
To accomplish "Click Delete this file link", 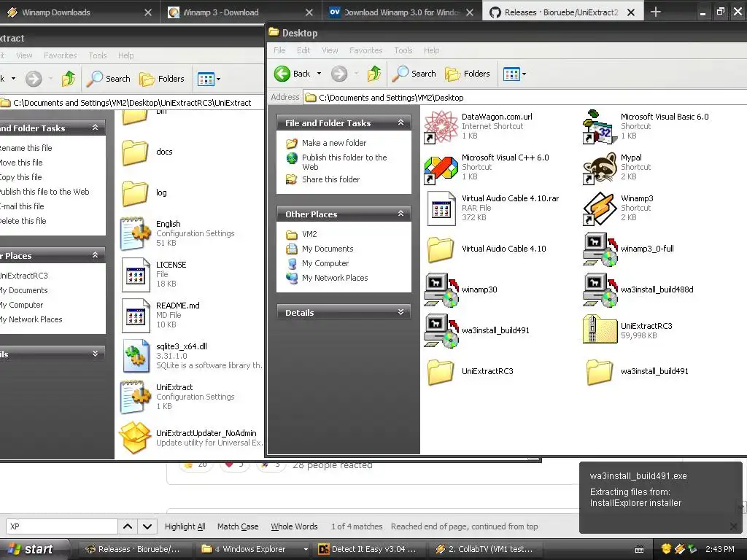I will pos(23,221).
